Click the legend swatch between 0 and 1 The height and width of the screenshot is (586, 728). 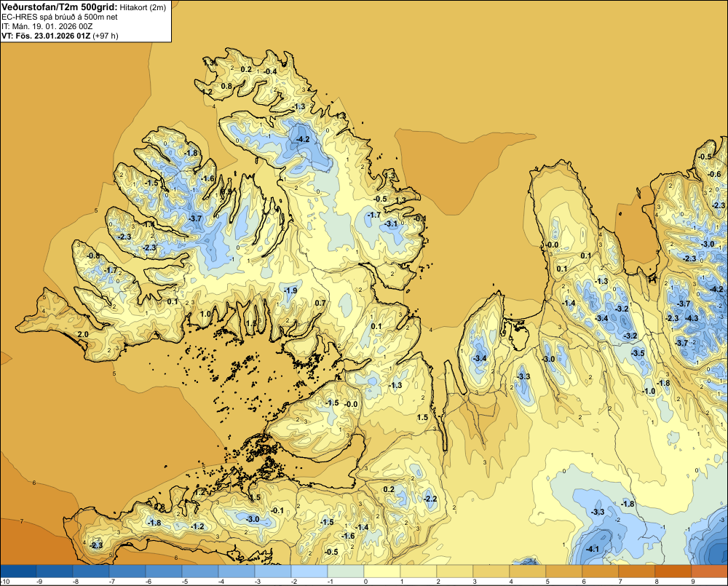[382, 571]
